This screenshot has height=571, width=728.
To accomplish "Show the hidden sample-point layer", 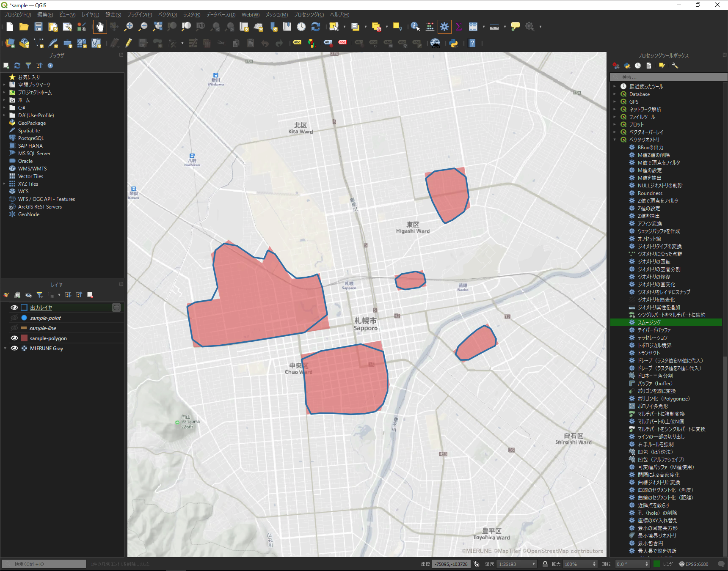I will click(x=14, y=318).
